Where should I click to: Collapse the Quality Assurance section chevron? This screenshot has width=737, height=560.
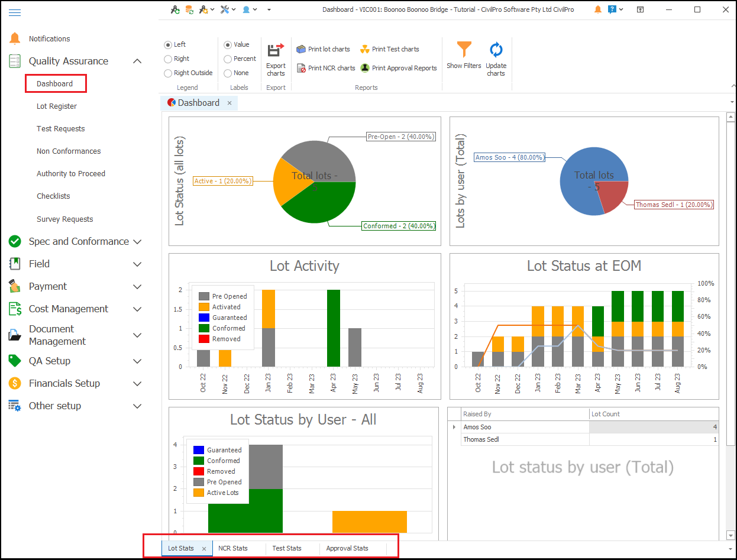point(137,61)
